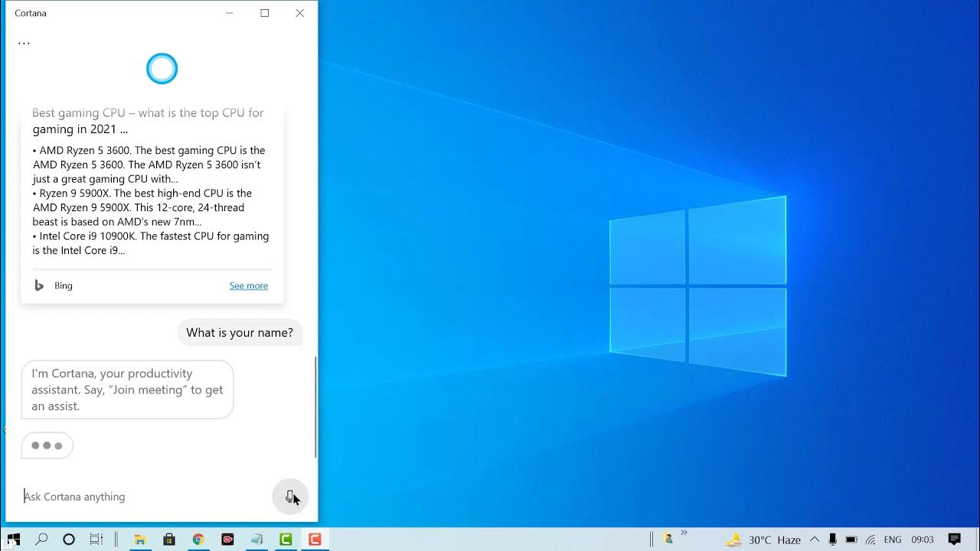This screenshot has height=551, width=980.
Task: Show hidden system tray icons
Action: click(x=815, y=540)
